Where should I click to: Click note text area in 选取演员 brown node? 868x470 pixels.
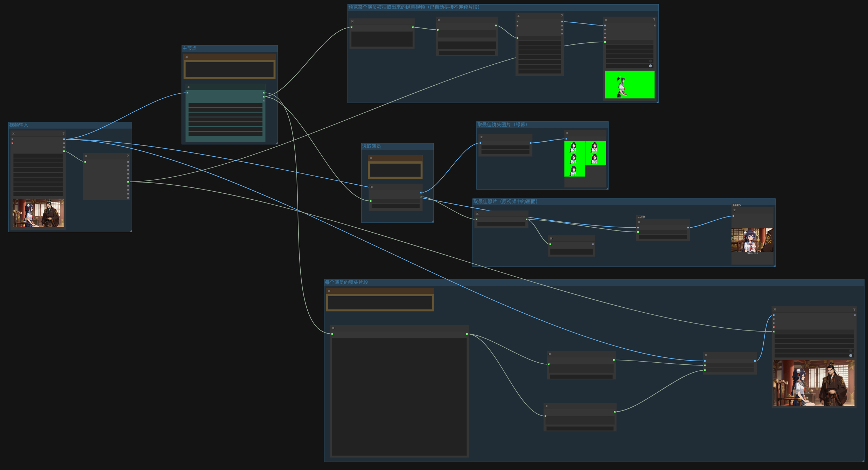395,170
